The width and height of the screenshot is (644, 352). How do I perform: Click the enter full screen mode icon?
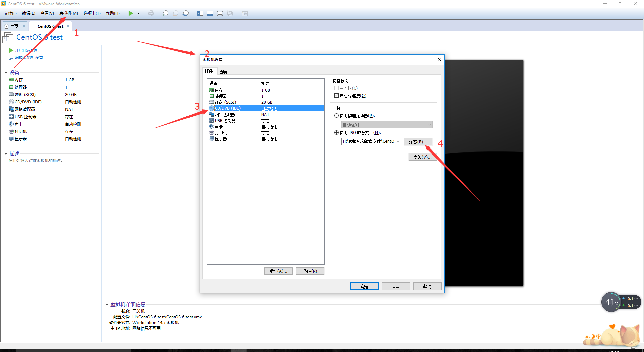[x=220, y=13]
